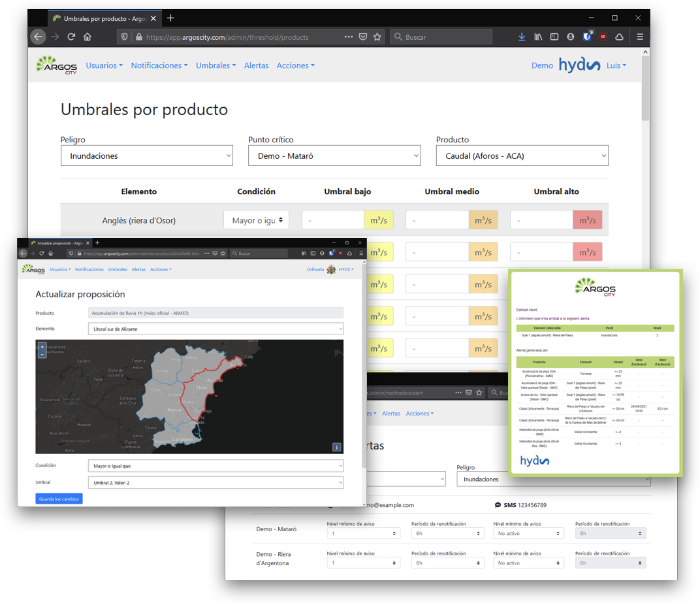The image size is (700, 605).
Task: Click Umbral medio input for Anglès (riera d'Osor)
Action: [x=437, y=220]
